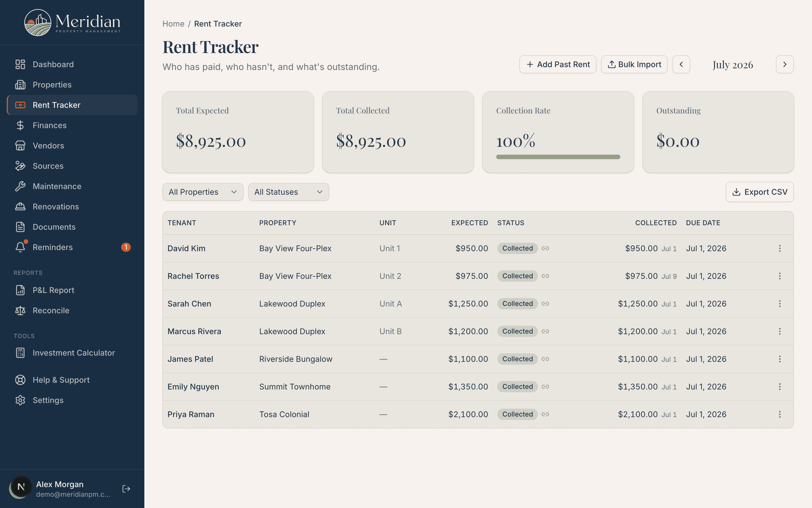812x508 pixels.
Task: Go to Properties in sidebar
Action: (72, 85)
